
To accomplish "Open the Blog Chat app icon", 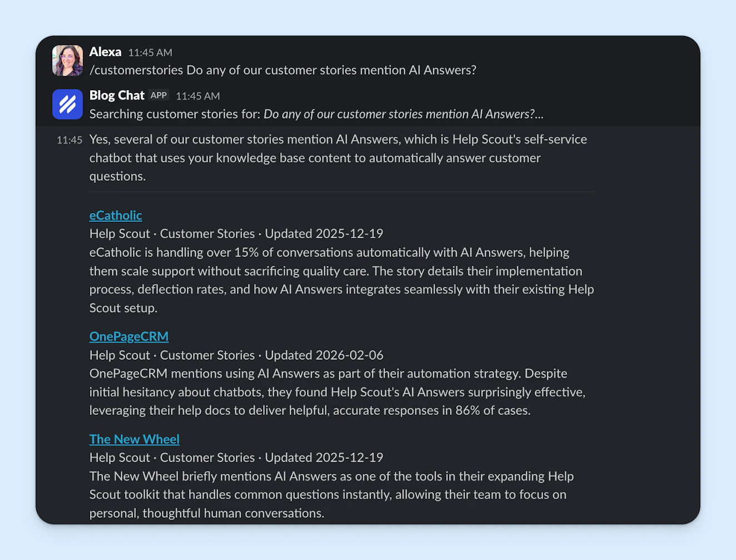I will pyautogui.click(x=67, y=104).
